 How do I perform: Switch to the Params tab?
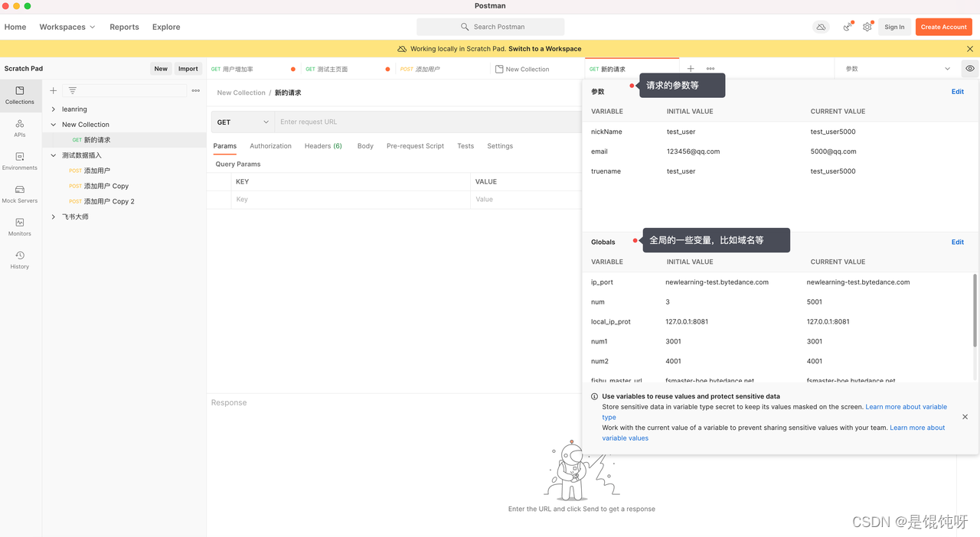225,146
